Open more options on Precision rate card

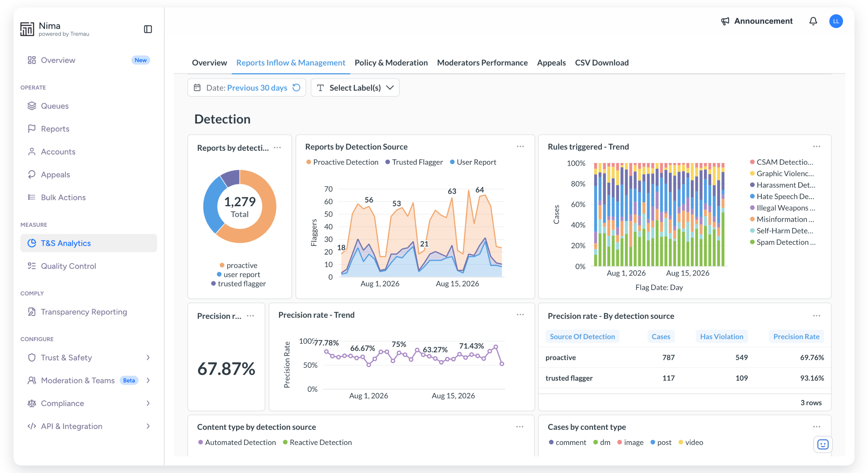point(250,316)
